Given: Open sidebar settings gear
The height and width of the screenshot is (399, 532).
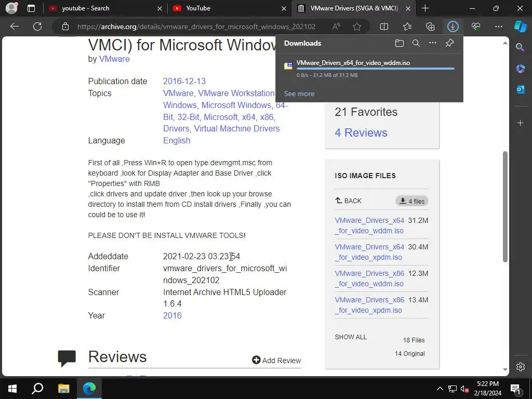Looking at the screenshot, I should (521, 367).
